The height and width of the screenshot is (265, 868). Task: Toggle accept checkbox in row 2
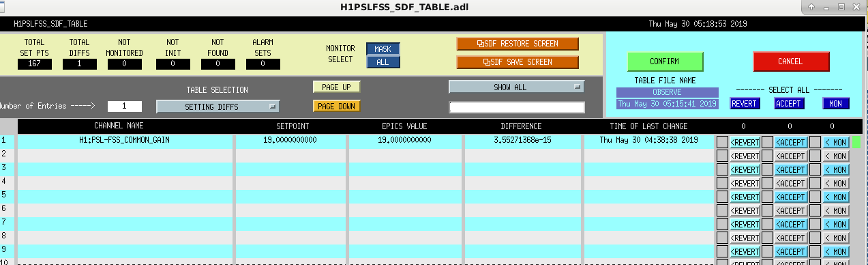(x=767, y=156)
